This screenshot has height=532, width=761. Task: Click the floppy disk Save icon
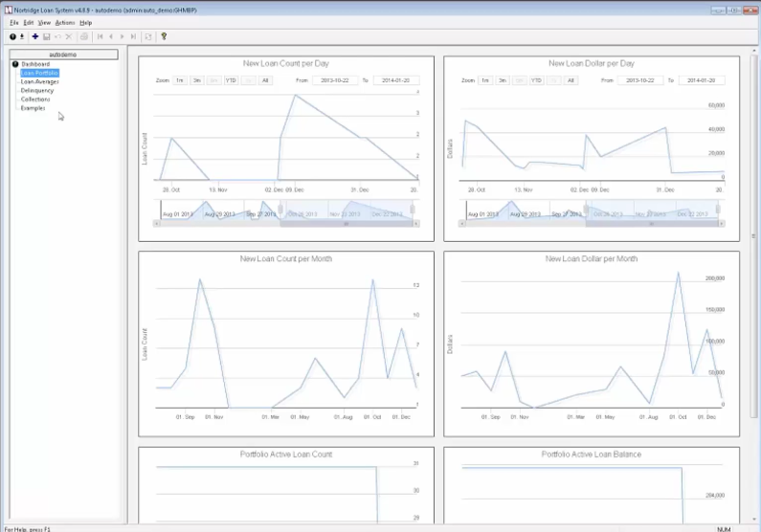click(x=47, y=36)
